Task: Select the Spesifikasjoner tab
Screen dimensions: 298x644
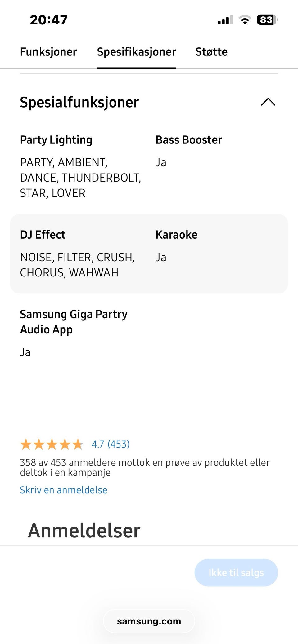Action: click(136, 52)
